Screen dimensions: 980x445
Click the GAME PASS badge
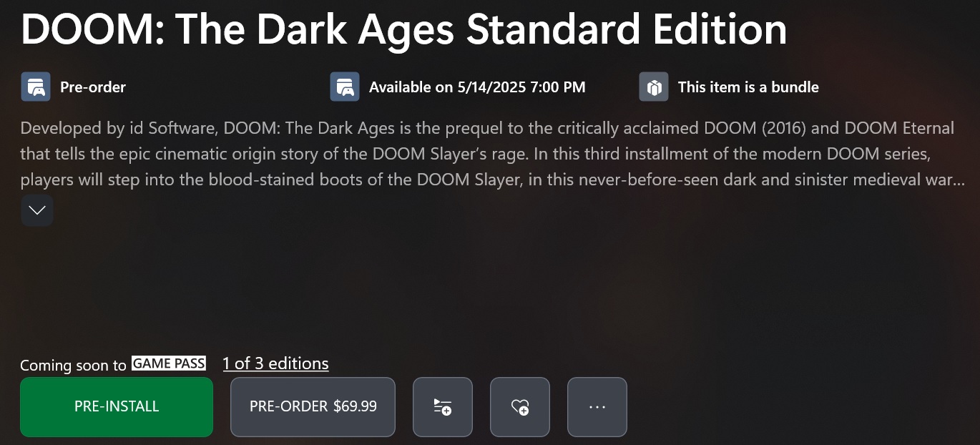click(x=169, y=363)
